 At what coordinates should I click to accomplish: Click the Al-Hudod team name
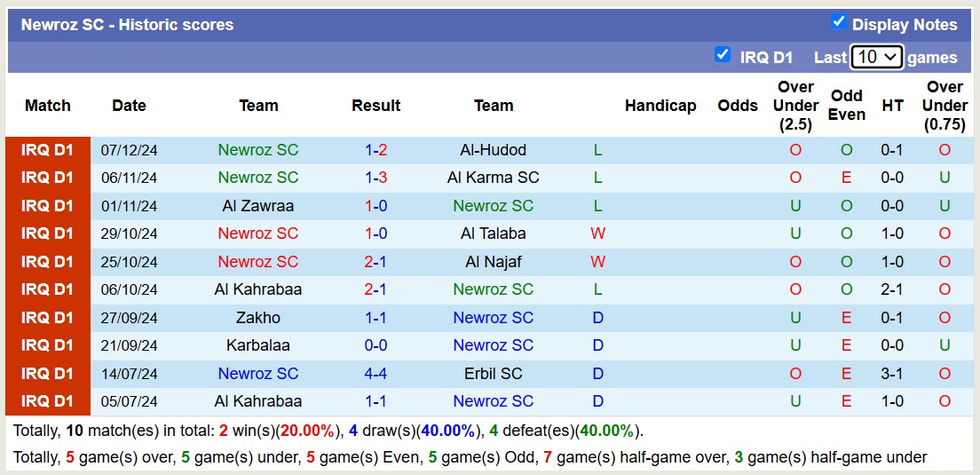[x=493, y=150]
